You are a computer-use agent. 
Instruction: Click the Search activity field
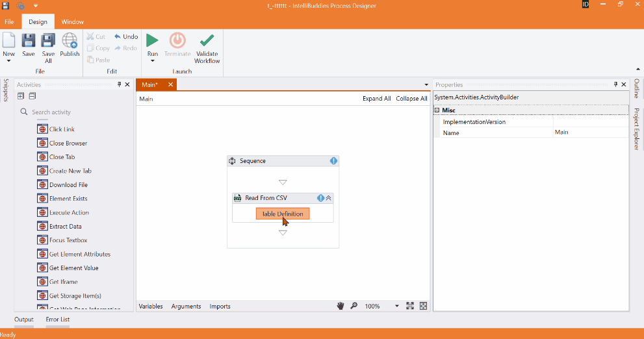click(74, 112)
